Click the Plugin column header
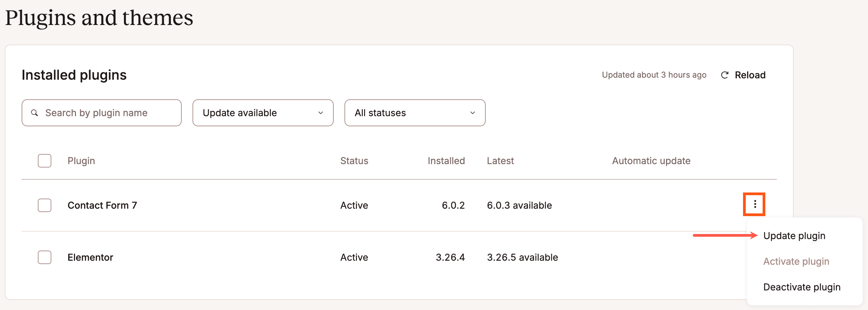 [x=81, y=161]
